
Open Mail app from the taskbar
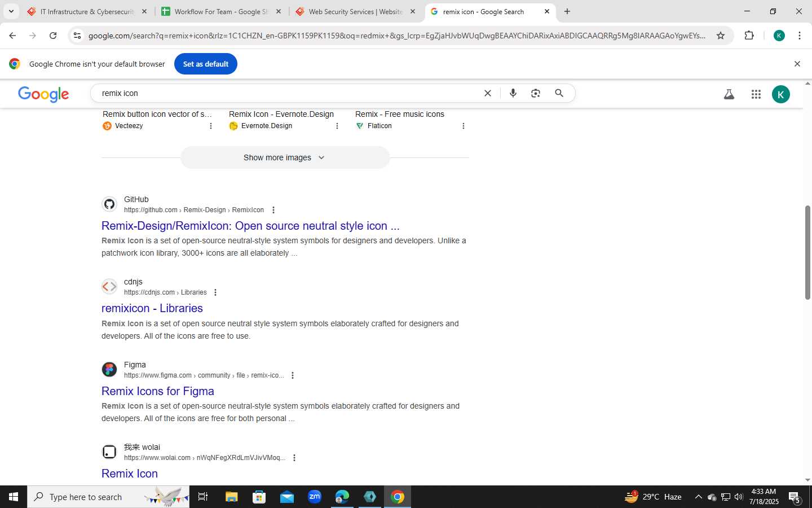click(x=287, y=497)
